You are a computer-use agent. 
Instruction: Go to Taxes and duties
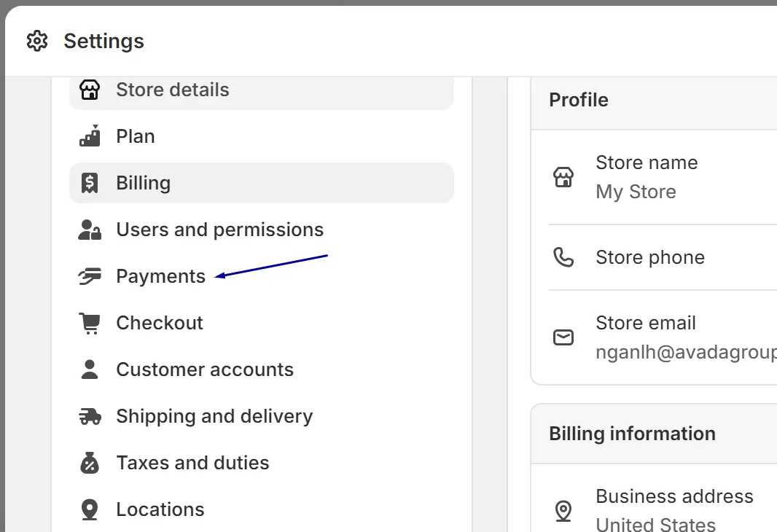point(262,463)
